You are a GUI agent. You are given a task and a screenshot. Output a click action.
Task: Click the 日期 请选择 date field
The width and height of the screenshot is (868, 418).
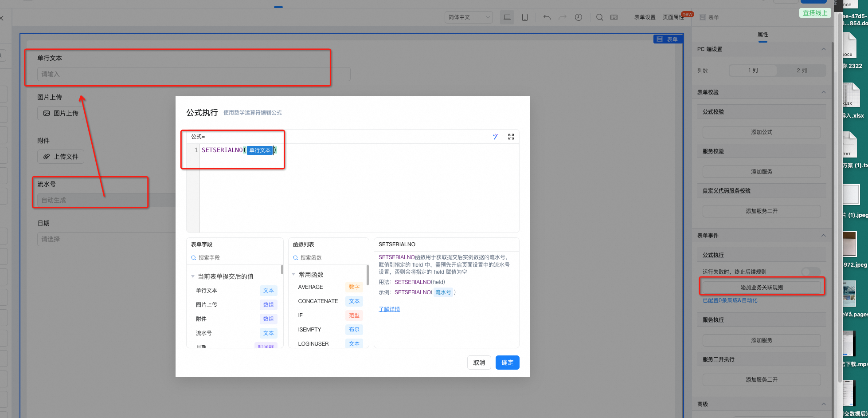106,239
